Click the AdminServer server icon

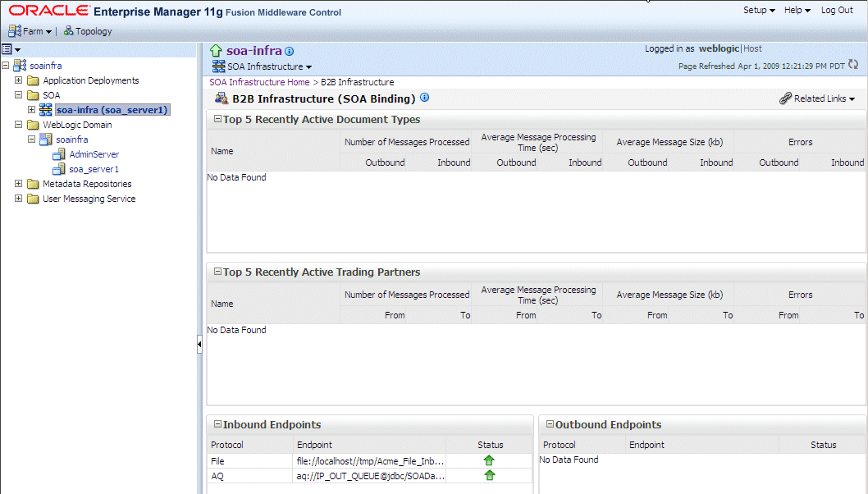(x=59, y=154)
